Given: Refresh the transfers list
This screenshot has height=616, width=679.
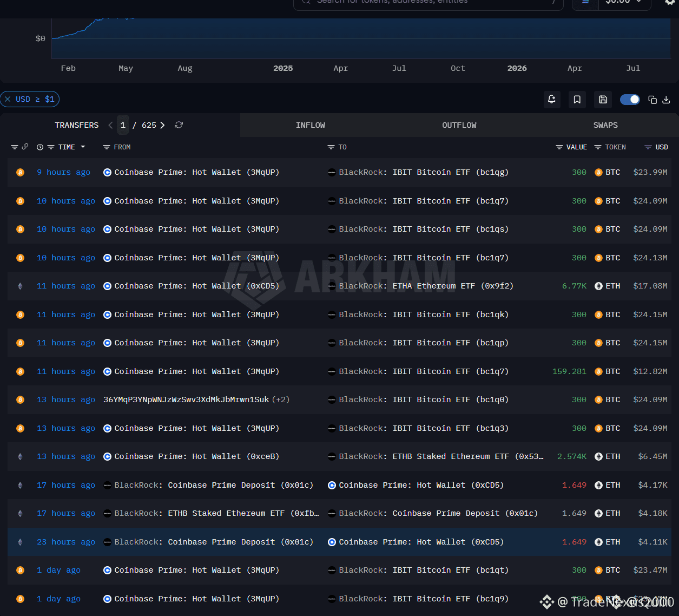Looking at the screenshot, I should 179,125.
